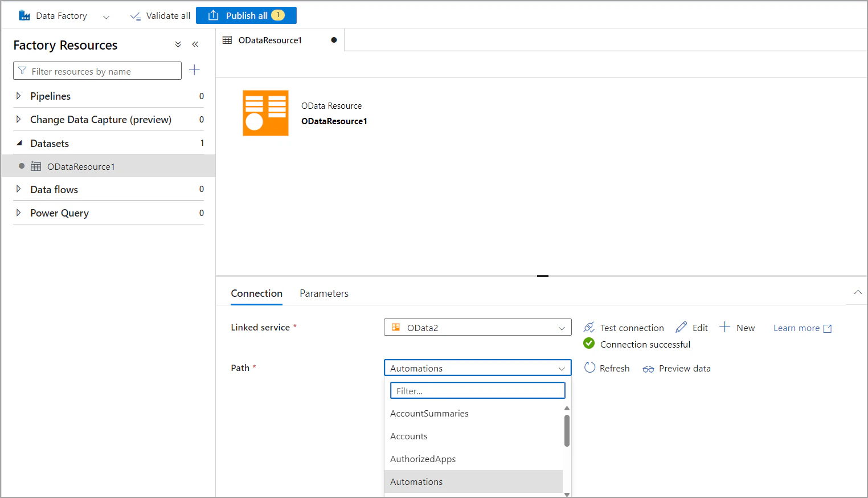868x498 pixels.
Task: Collapse the Datasets tree node
Action: pos(19,143)
